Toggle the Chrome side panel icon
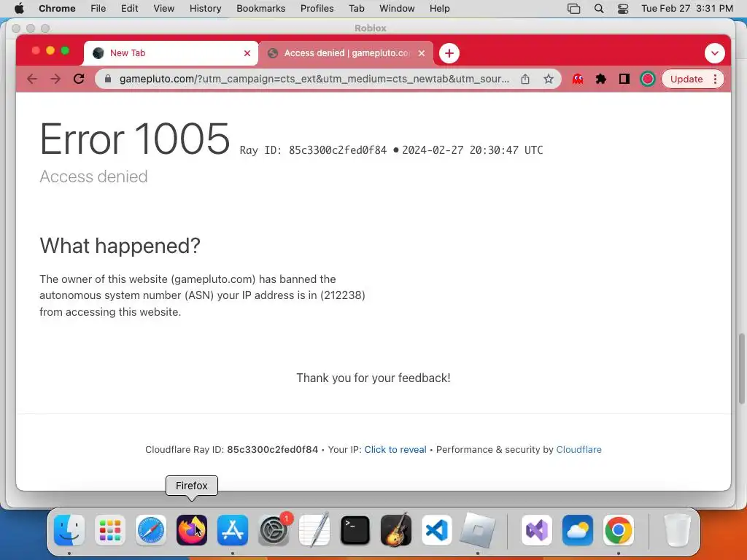The image size is (747, 560). pyautogui.click(x=624, y=79)
